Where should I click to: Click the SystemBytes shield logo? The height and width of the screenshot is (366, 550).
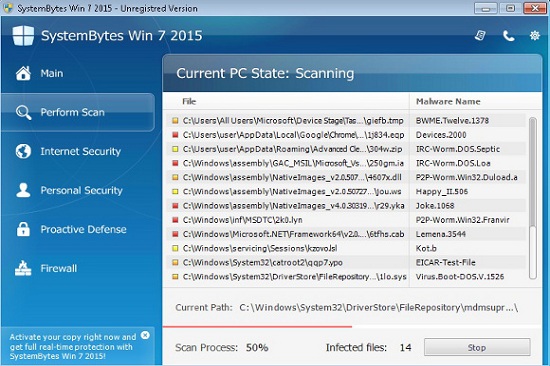23,35
